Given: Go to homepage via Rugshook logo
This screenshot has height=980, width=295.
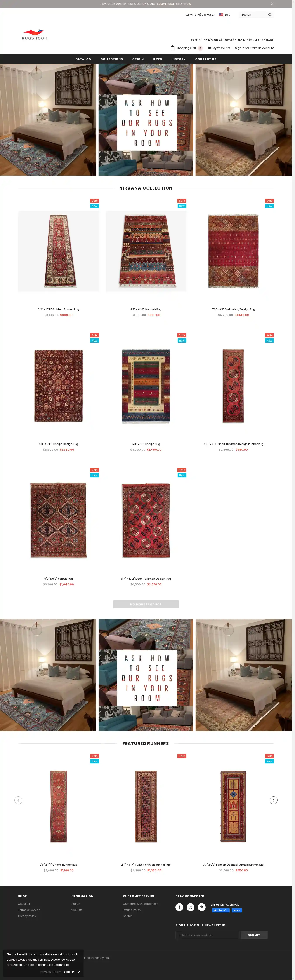Looking at the screenshot, I should [x=34, y=35].
